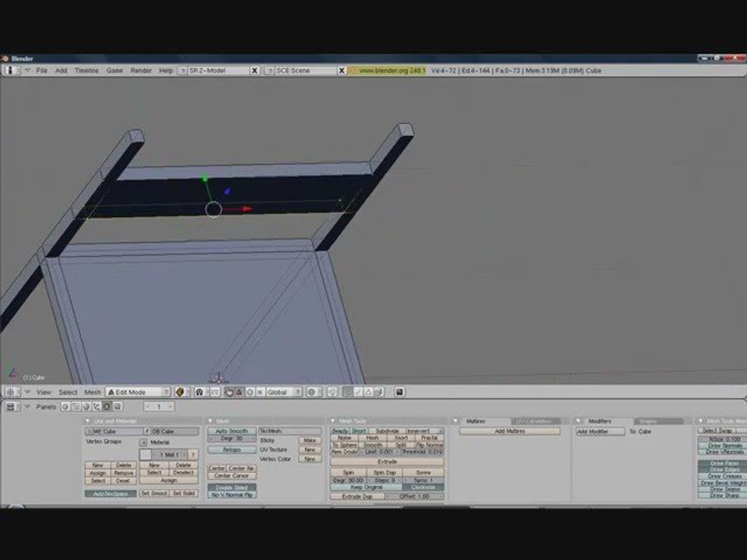747x560 pixels.
Task: Click the Add Modifier button
Action: click(600, 432)
